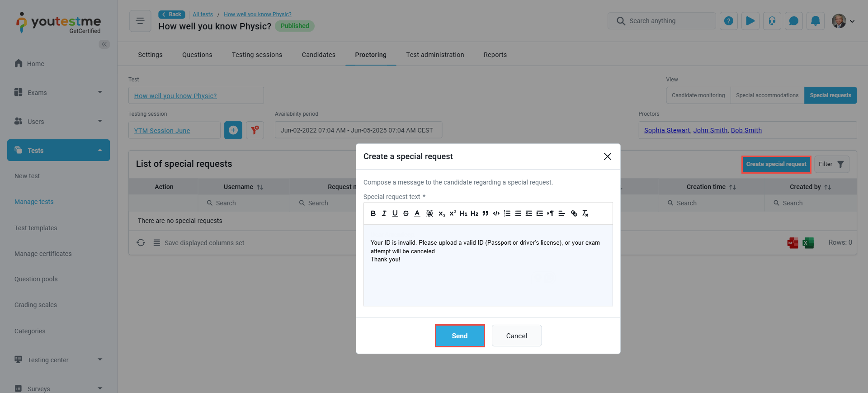Toggle bold formatting in request editor

pos(373,213)
